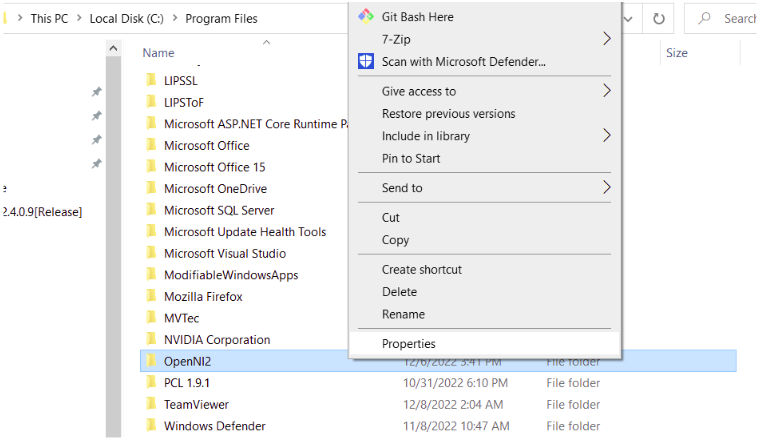This screenshot has height=441, width=760.
Task: Click the MVTec folder icon
Action: click(151, 318)
